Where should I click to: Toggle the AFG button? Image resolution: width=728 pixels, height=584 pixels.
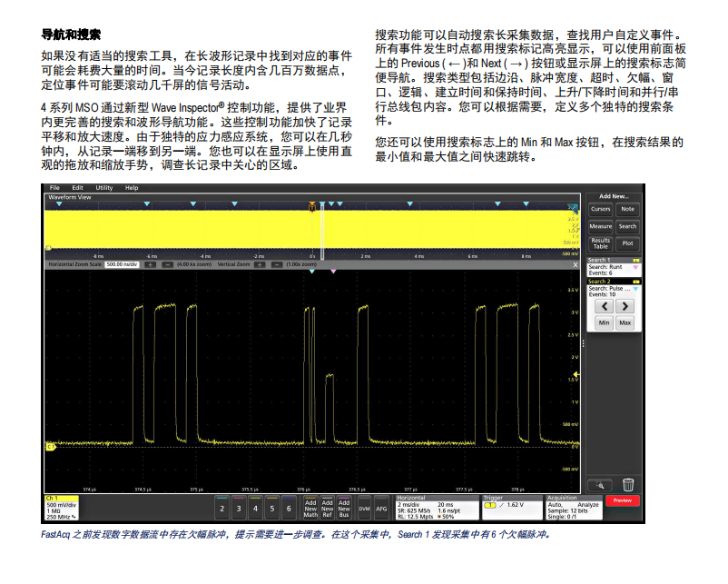point(381,509)
